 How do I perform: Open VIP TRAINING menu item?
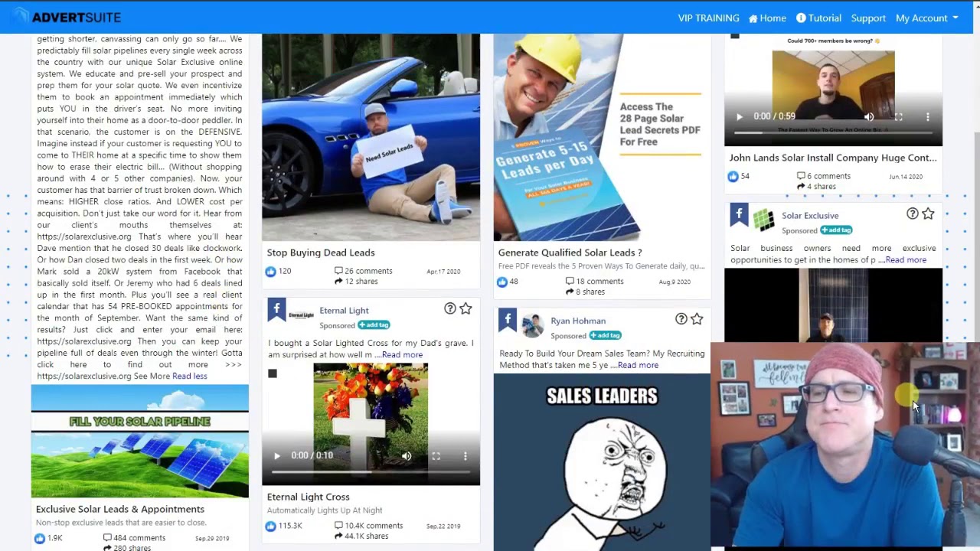[x=708, y=18]
